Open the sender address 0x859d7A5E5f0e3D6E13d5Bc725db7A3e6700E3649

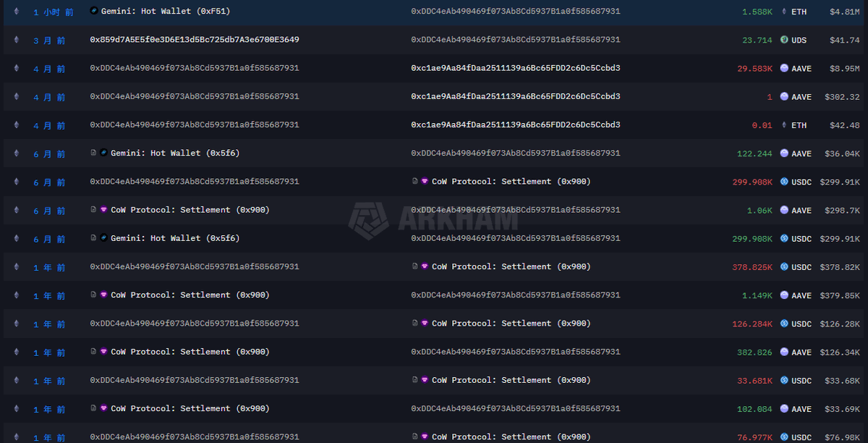pyautogui.click(x=195, y=40)
